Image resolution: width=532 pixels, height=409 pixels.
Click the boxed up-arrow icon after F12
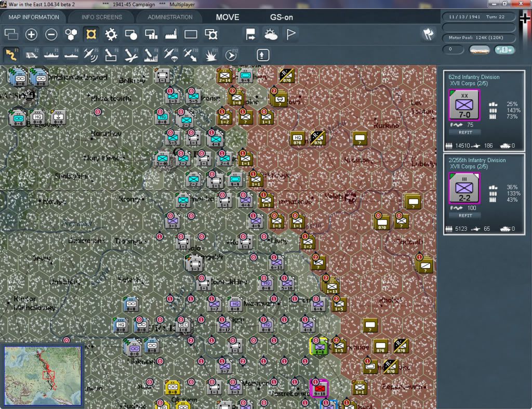[x=262, y=55]
